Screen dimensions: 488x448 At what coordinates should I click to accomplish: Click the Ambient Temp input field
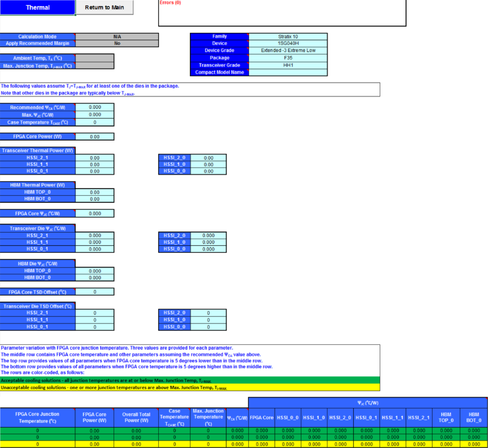pos(95,58)
